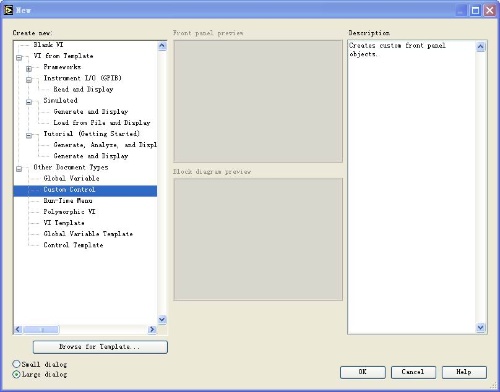Select the Global Variable item
Image resolution: width=500 pixels, height=392 pixels.
tap(71, 178)
